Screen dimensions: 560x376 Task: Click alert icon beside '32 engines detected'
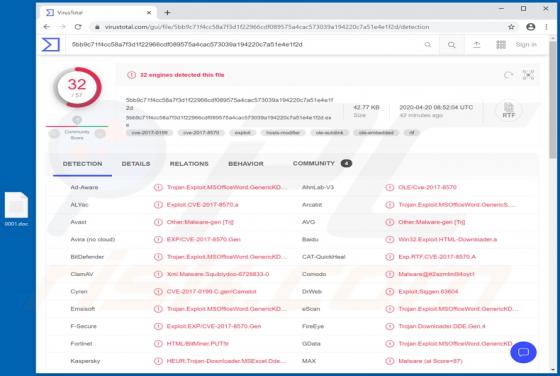pos(131,75)
